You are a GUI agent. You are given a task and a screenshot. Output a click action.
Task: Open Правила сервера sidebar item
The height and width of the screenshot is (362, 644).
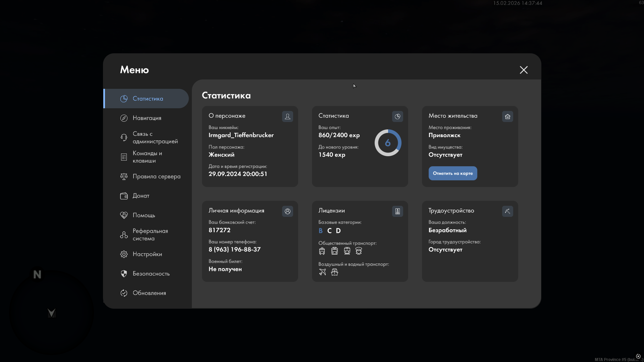pos(156,176)
